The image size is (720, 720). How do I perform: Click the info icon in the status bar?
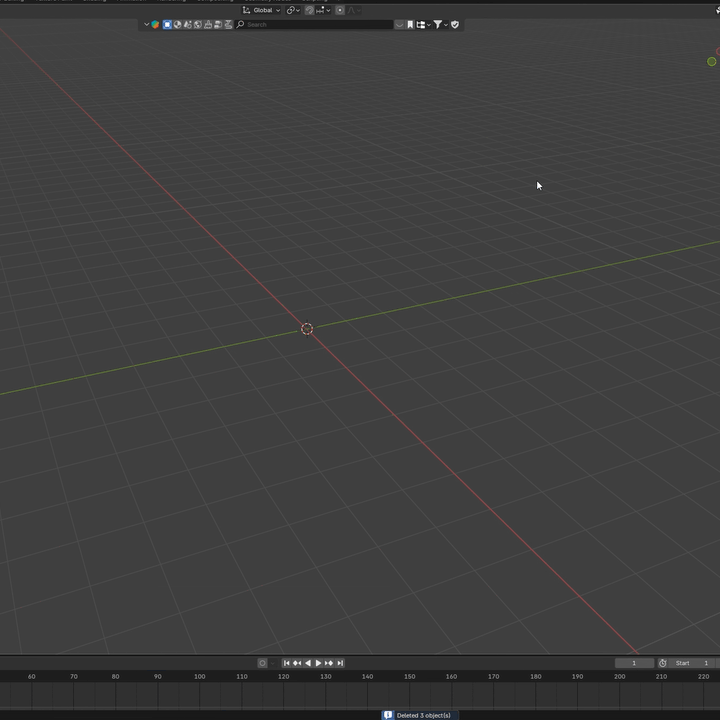pyautogui.click(x=388, y=715)
